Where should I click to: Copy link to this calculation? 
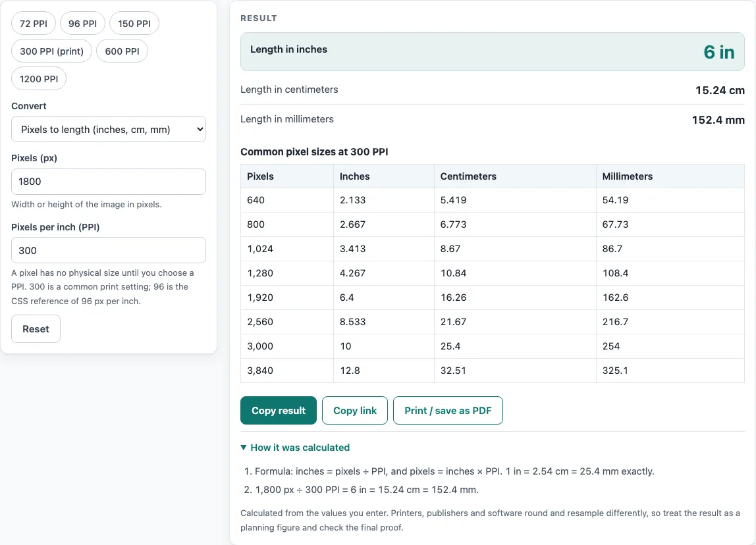click(355, 411)
